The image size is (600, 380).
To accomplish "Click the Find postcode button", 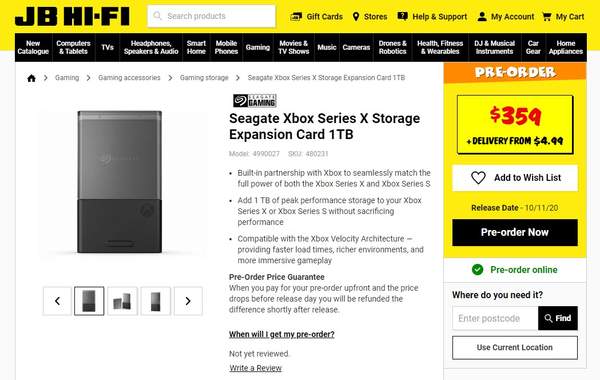I will (x=558, y=318).
